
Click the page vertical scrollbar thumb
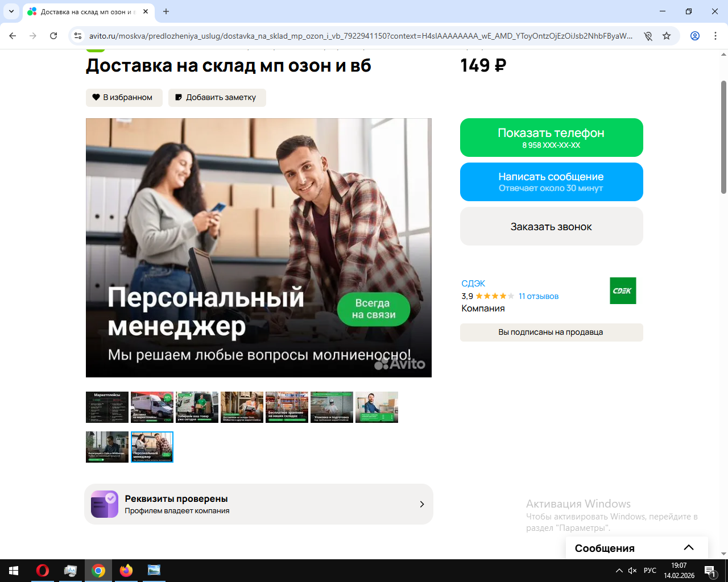click(724, 137)
